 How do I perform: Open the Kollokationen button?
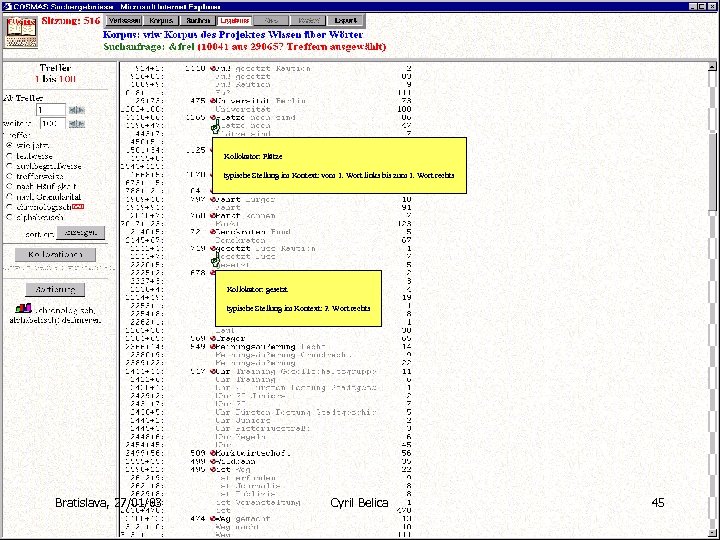[x=55, y=254]
